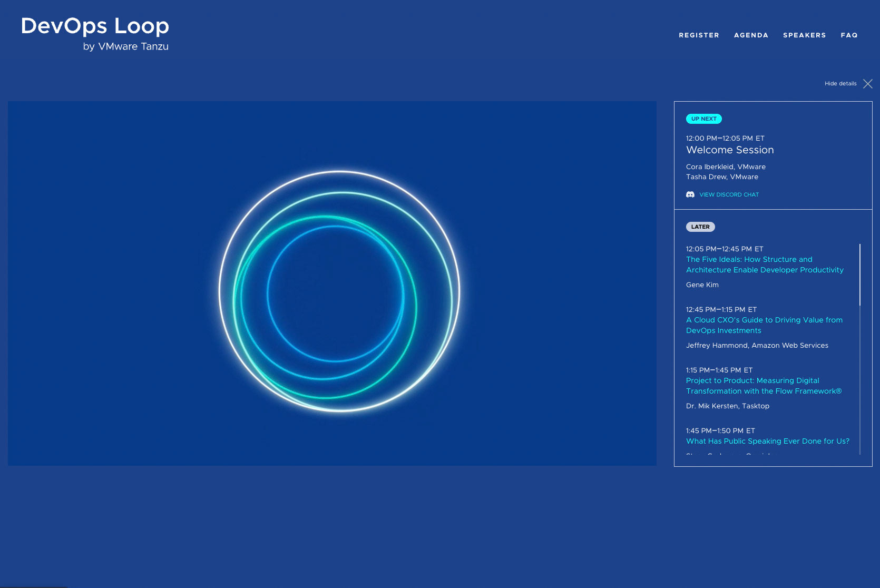Click the 12:05 PM–12:45 PM ET time
This screenshot has height=588, width=880.
725,249
